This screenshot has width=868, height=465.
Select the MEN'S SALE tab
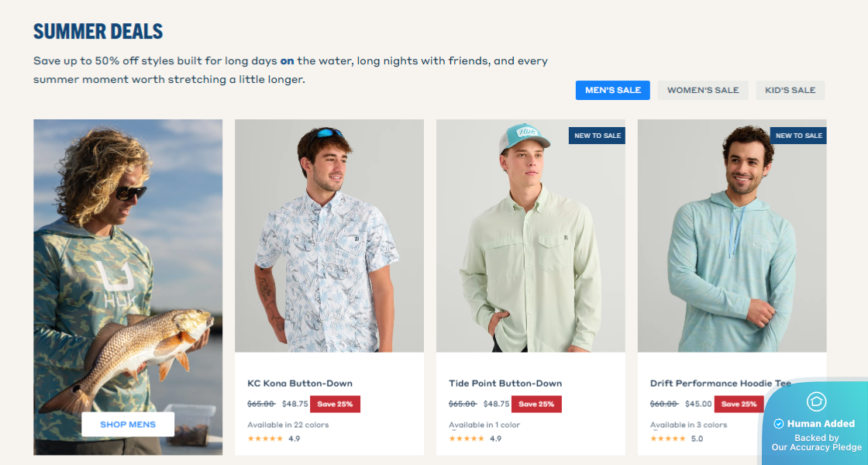point(613,90)
